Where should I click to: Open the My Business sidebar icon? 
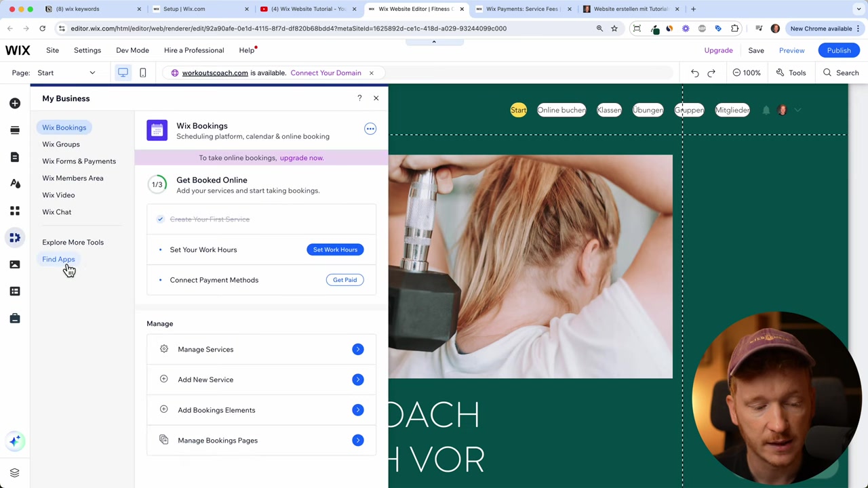pos(15,238)
